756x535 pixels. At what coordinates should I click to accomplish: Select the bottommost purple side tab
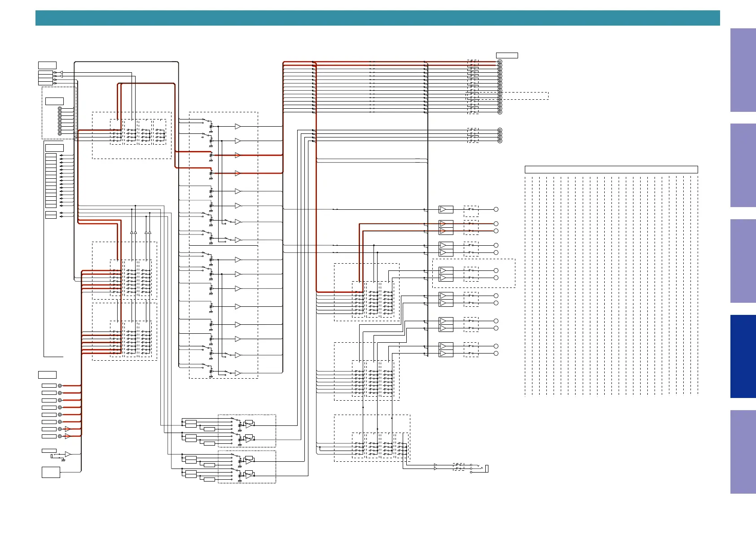[743, 452]
